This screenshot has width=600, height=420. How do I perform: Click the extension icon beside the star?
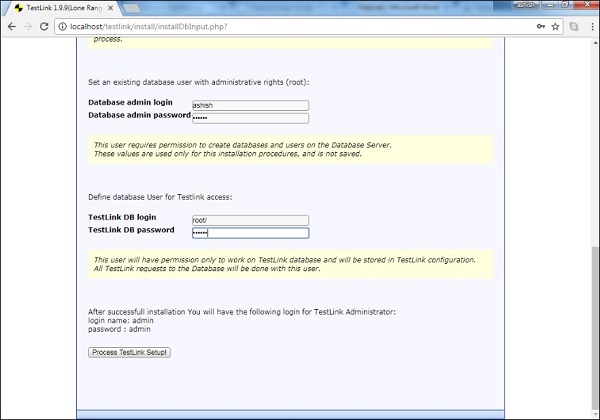pos(573,25)
